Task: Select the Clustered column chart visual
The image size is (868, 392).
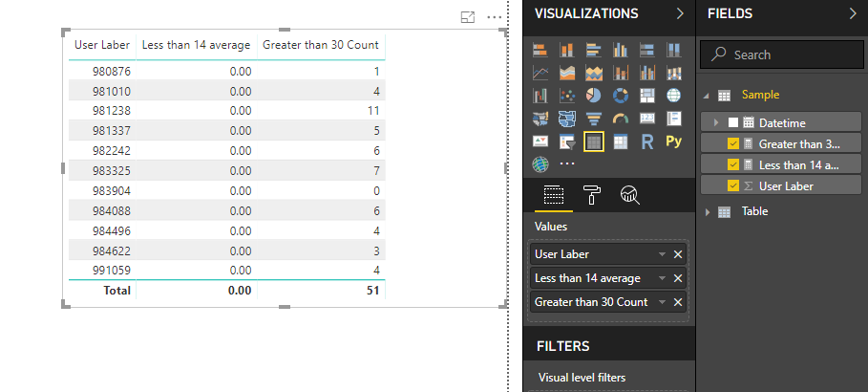Action: tap(620, 50)
